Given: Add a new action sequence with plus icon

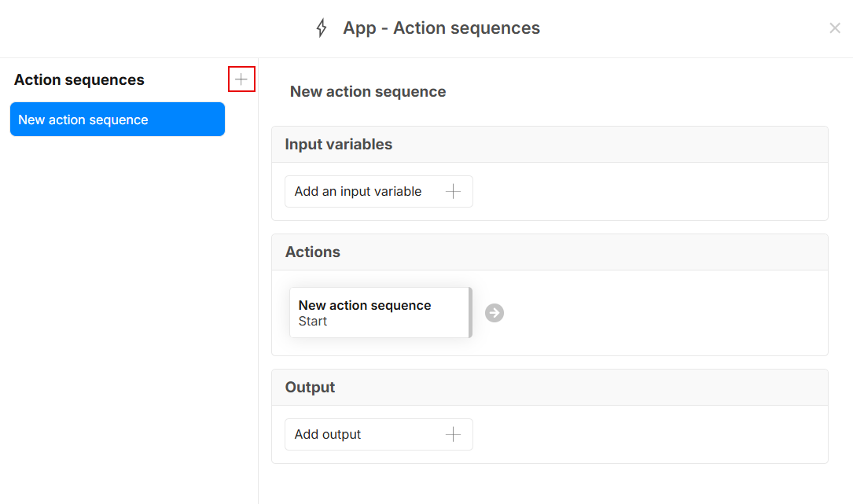Looking at the screenshot, I should [x=241, y=79].
